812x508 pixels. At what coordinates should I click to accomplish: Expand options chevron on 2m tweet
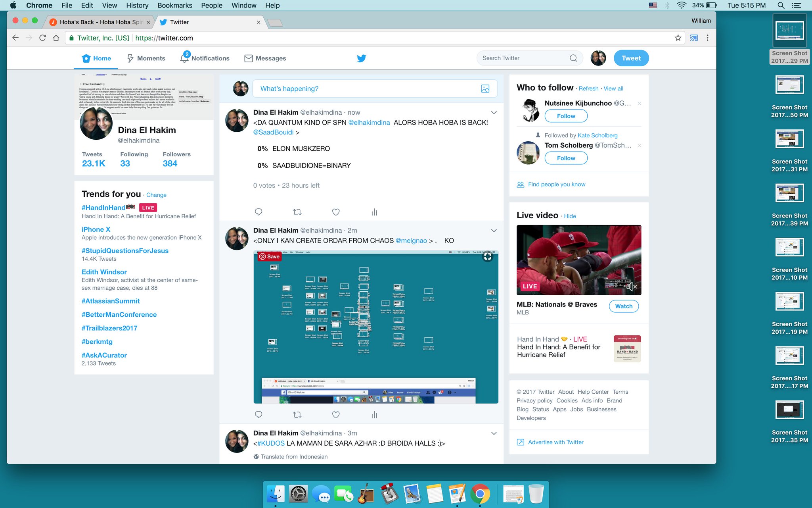(x=494, y=231)
